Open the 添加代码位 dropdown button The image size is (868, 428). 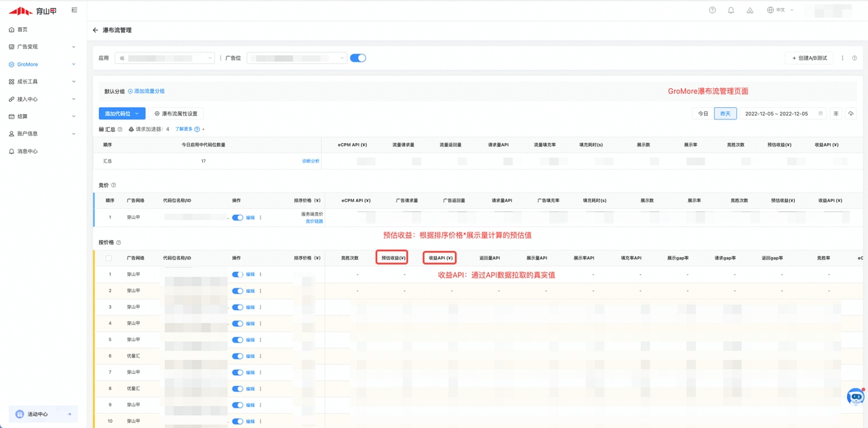[122, 114]
